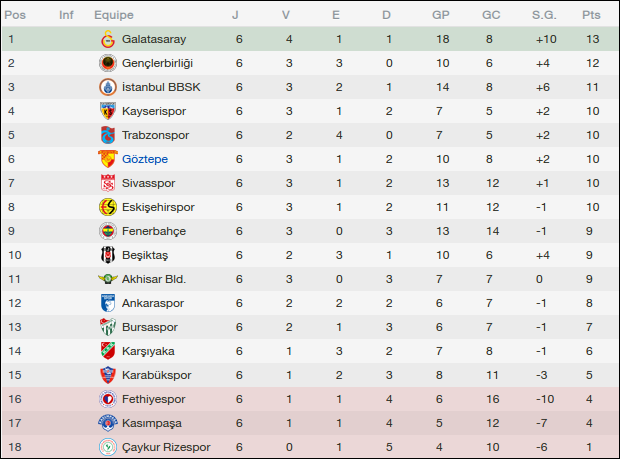This screenshot has height=459, width=620.
Task: Click the Pos column header
Action: [17, 15]
